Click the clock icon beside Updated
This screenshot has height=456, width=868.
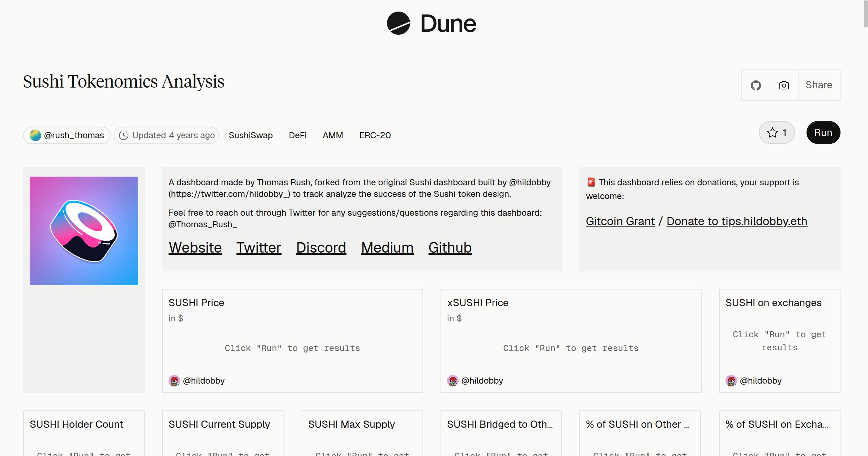coord(124,135)
